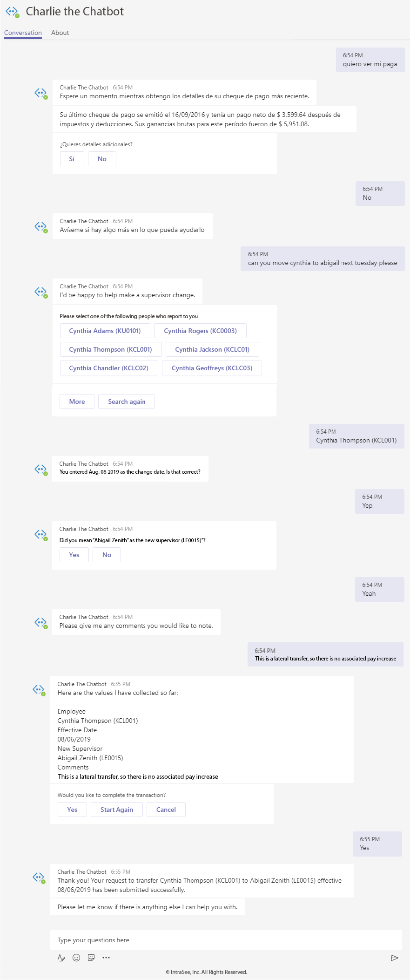Open the emoji picker
Image resolution: width=410 pixels, height=980 pixels.
tap(76, 958)
